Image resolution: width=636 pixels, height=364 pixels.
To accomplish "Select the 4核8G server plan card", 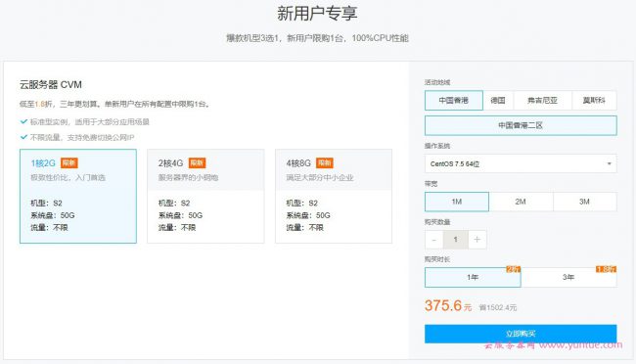I will pyautogui.click(x=334, y=196).
